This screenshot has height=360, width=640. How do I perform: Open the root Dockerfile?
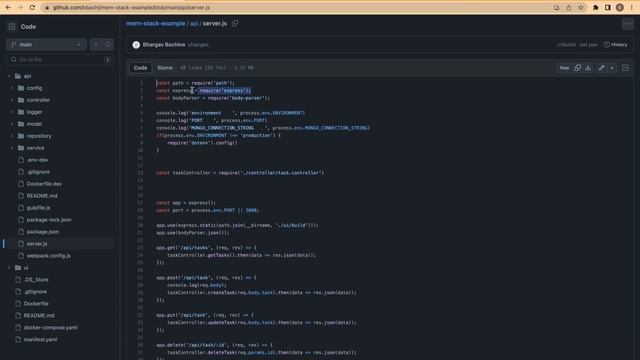click(36, 304)
